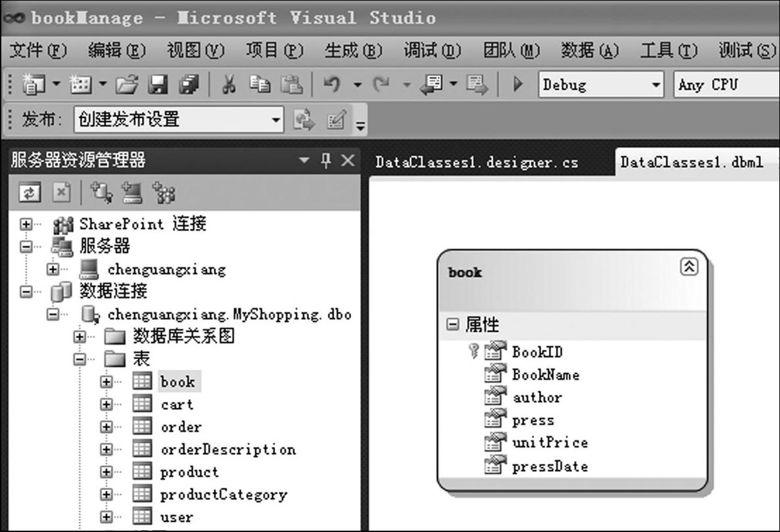Collapse the book entity with chevron button
Screen dimensions: 780x532
pos(689,267)
